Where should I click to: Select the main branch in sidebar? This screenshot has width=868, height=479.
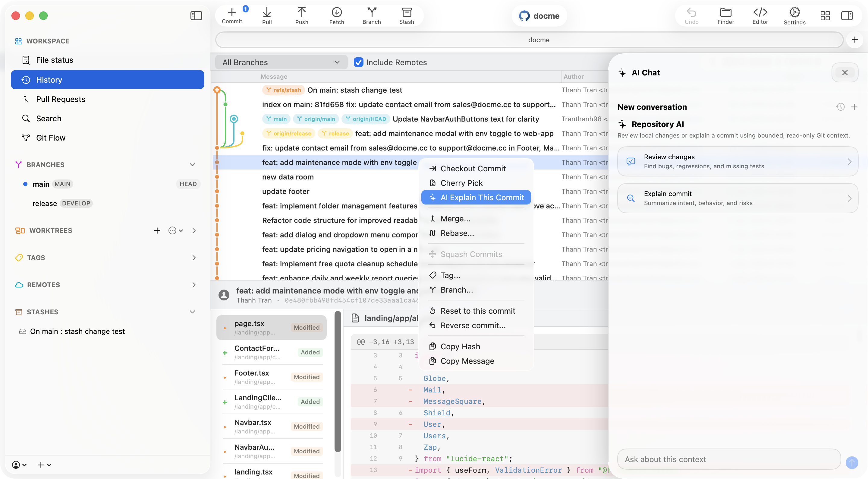(107, 184)
